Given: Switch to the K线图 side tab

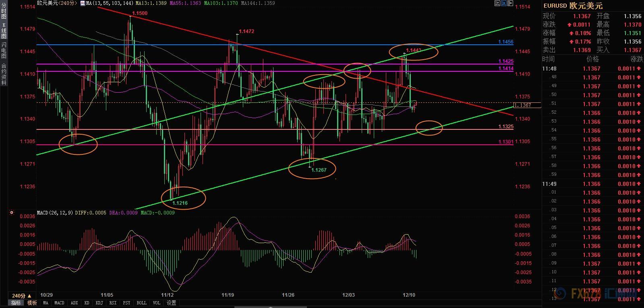Looking at the screenshot, I should (x=4, y=31).
